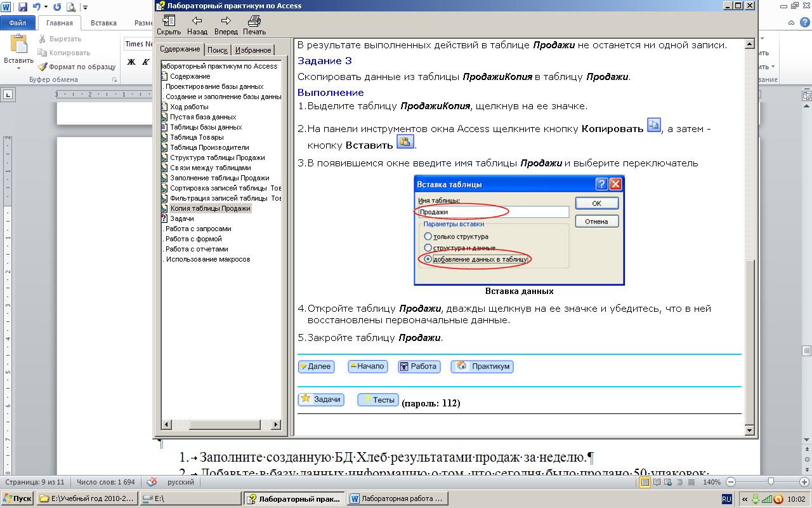Click the green download arrow tray icon
Image resolution: width=812 pixels, height=508 pixels.
point(756,498)
